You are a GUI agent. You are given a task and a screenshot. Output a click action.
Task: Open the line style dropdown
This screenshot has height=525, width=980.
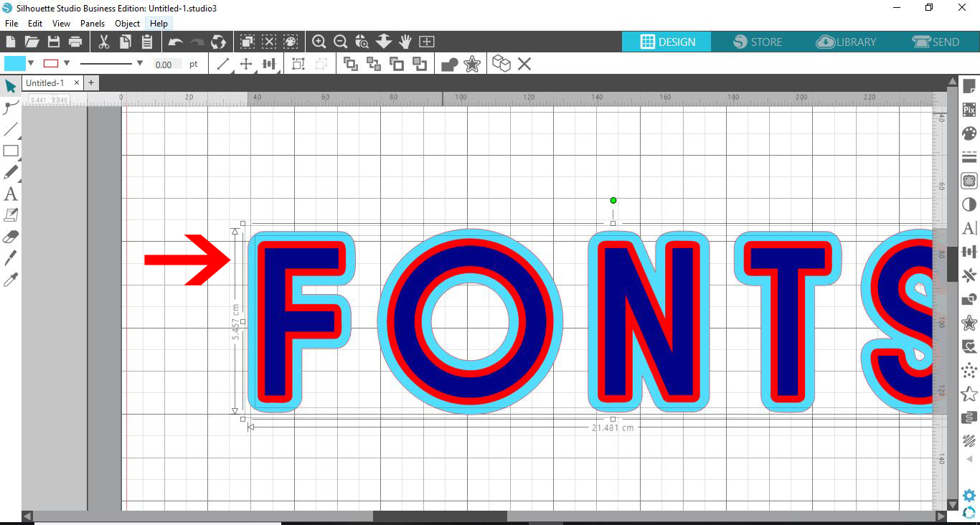139,63
